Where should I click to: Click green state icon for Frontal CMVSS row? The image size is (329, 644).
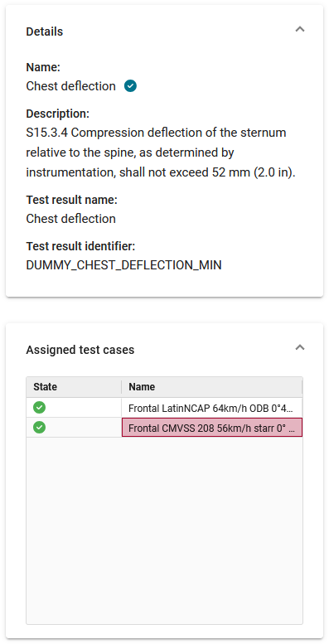[40, 427]
